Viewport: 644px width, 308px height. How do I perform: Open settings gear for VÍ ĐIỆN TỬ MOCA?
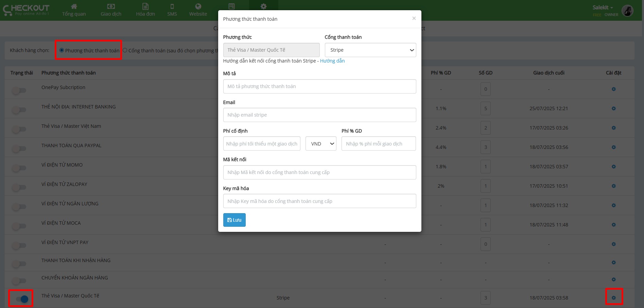point(613,225)
